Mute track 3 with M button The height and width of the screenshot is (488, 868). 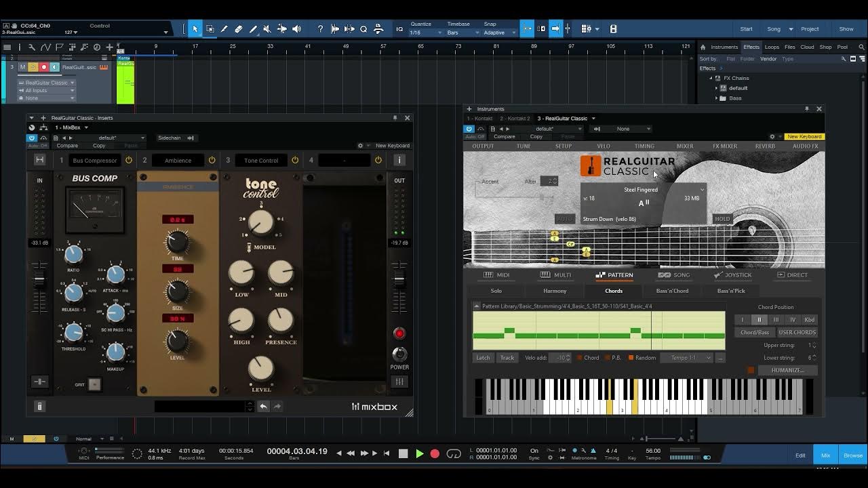(x=22, y=67)
